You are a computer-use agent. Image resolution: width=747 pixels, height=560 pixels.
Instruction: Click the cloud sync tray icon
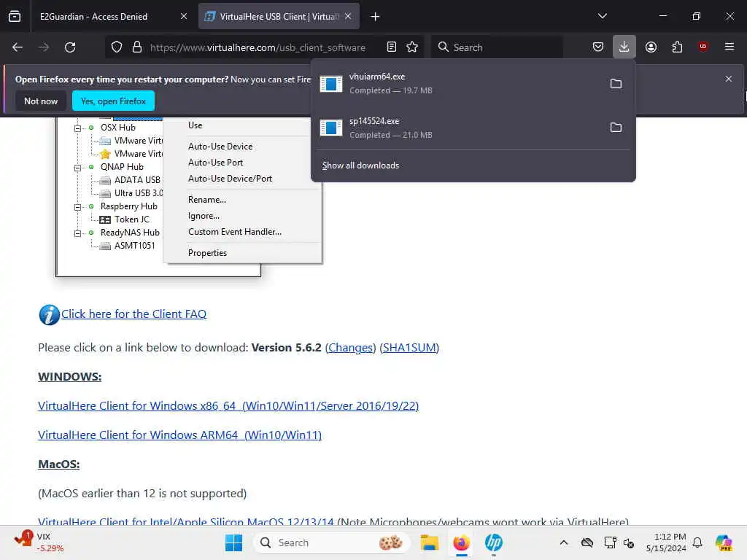[x=587, y=542]
